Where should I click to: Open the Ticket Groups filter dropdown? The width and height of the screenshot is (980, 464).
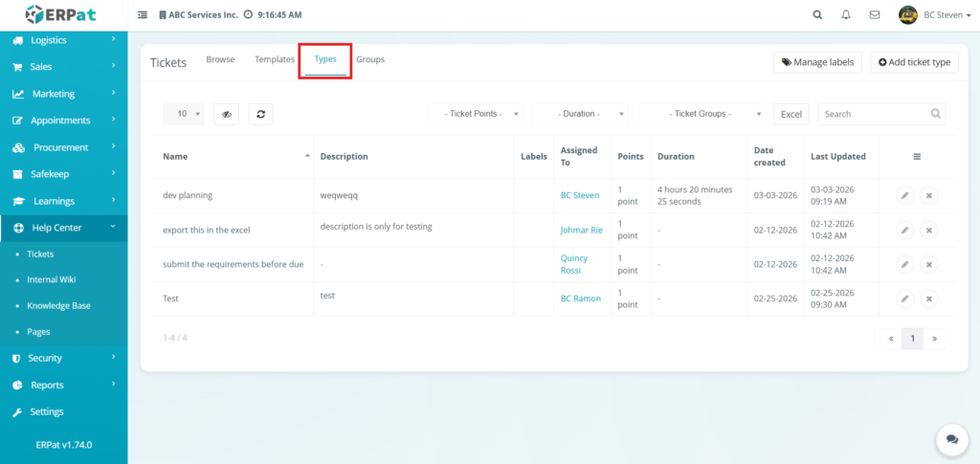(x=702, y=114)
